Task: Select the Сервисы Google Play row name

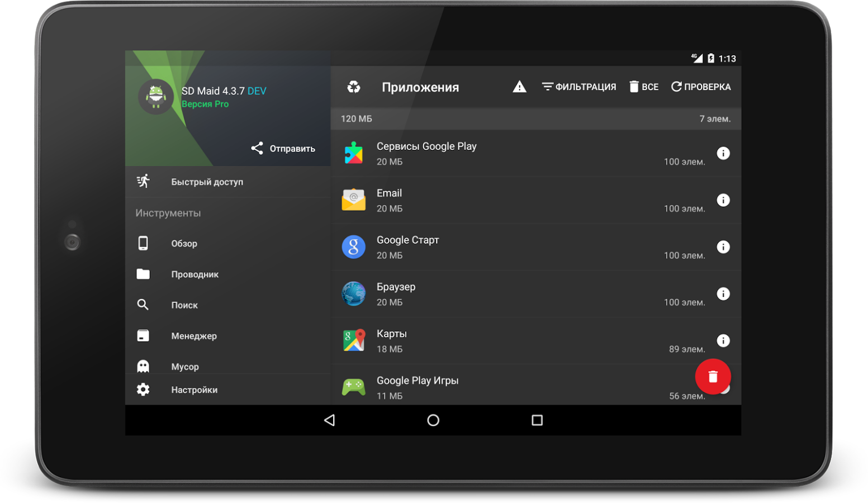Action: (x=426, y=146)
